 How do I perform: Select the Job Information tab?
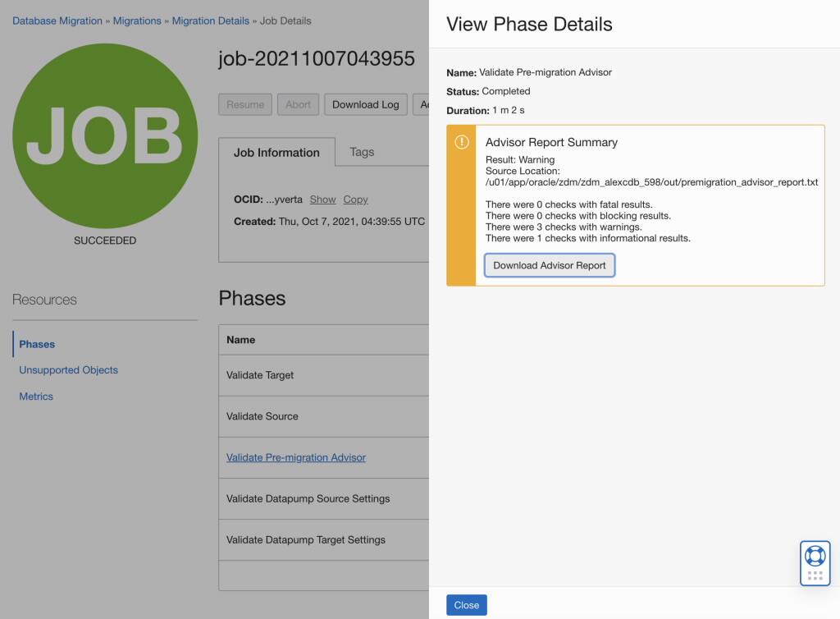click(276, 152)
